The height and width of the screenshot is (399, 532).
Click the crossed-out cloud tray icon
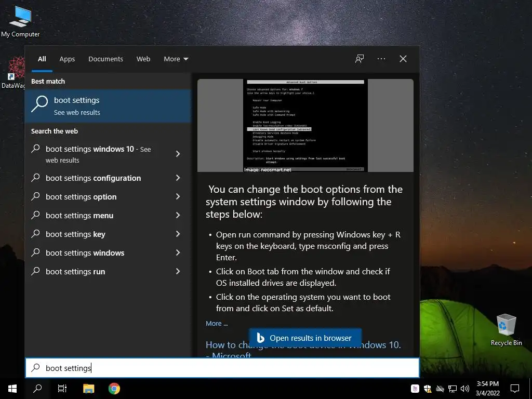[x=440, y=389]
